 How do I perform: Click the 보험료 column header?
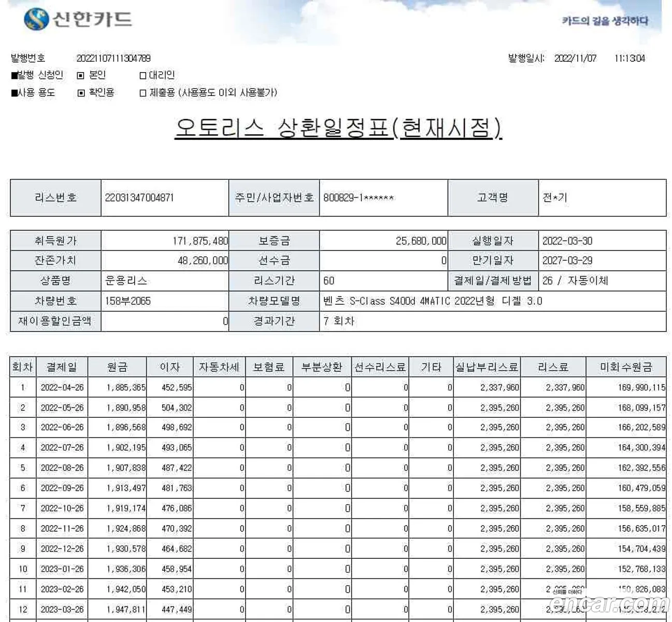click(x=269, y=367)
